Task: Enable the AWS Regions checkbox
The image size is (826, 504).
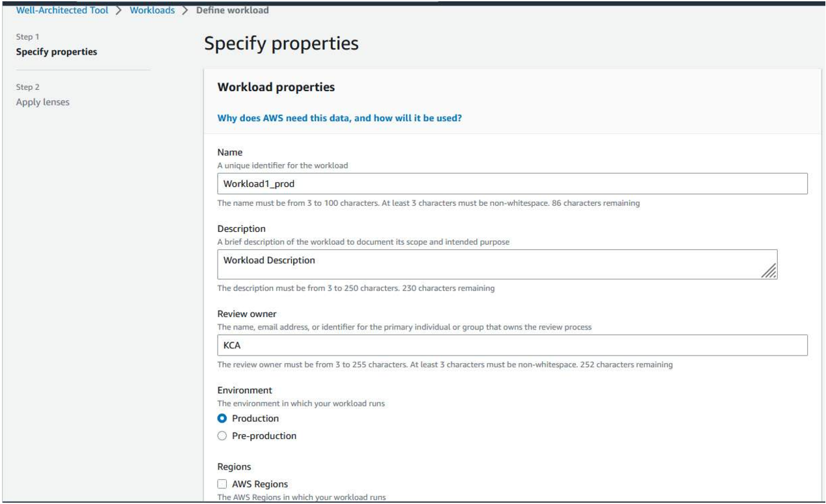Action: [223, 484]
